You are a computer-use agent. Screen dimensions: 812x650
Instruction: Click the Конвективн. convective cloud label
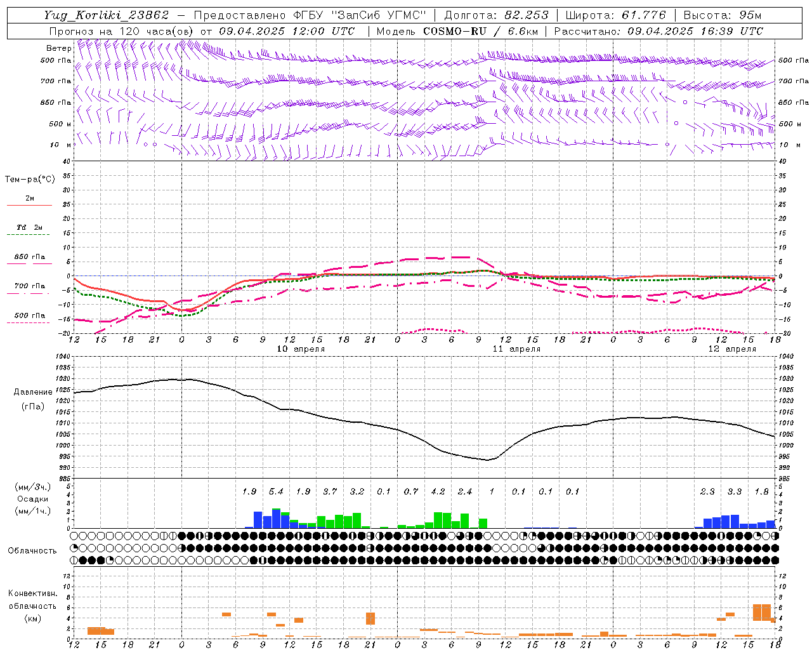coord(33,594)
